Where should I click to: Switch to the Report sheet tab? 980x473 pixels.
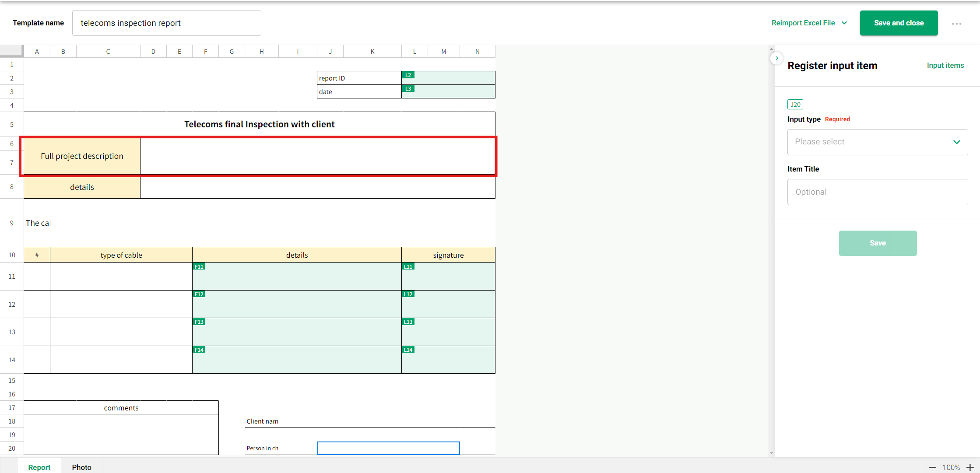tap(39, 467)
